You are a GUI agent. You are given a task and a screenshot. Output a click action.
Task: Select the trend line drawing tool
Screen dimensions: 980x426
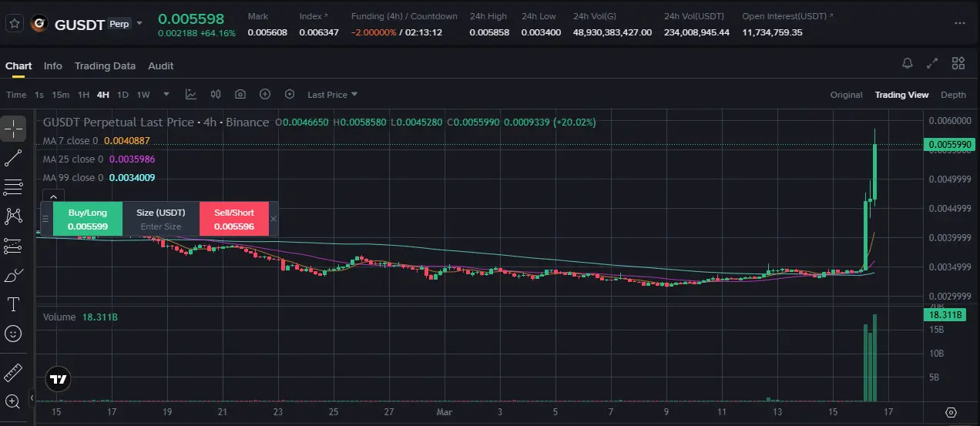click(13, 158)
